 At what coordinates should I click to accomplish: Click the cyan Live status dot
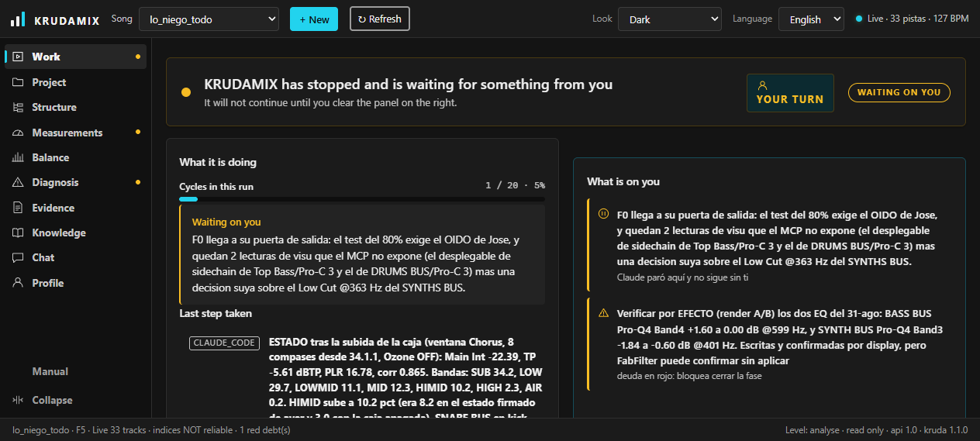tap(858, 19)
